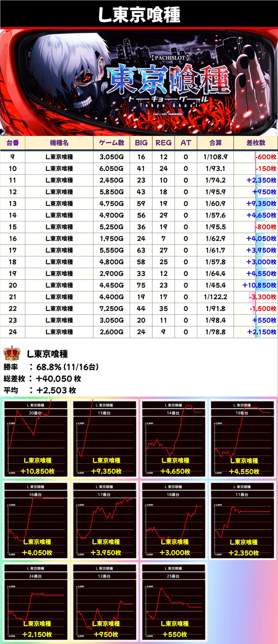Screen dimensions: 278x644
Task: Click the crown icon beside L東京喰種
Action: click(12, 353)
